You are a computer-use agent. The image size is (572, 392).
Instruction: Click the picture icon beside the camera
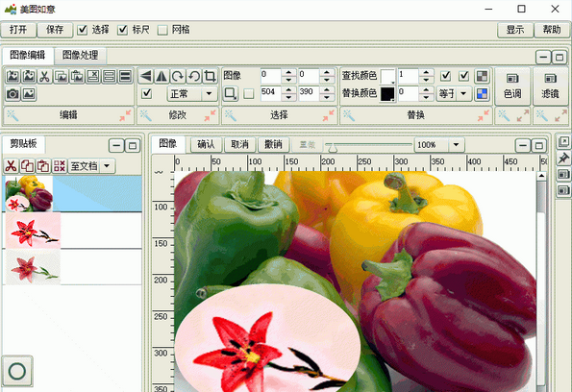coord(29,94)
